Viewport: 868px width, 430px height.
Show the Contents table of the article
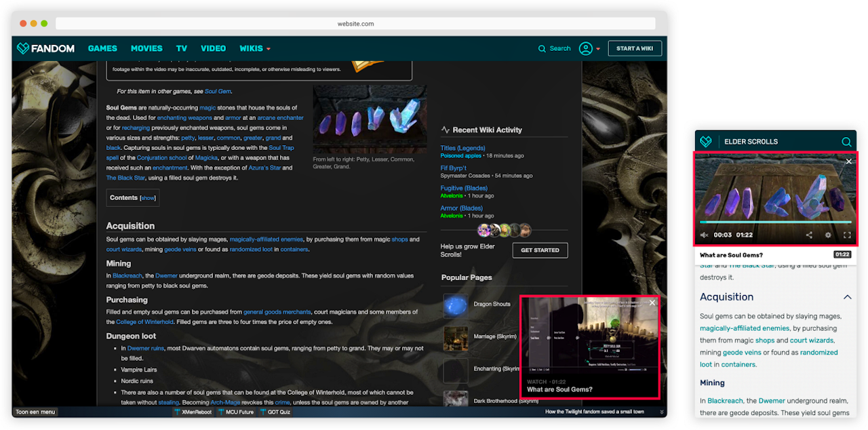148,198
